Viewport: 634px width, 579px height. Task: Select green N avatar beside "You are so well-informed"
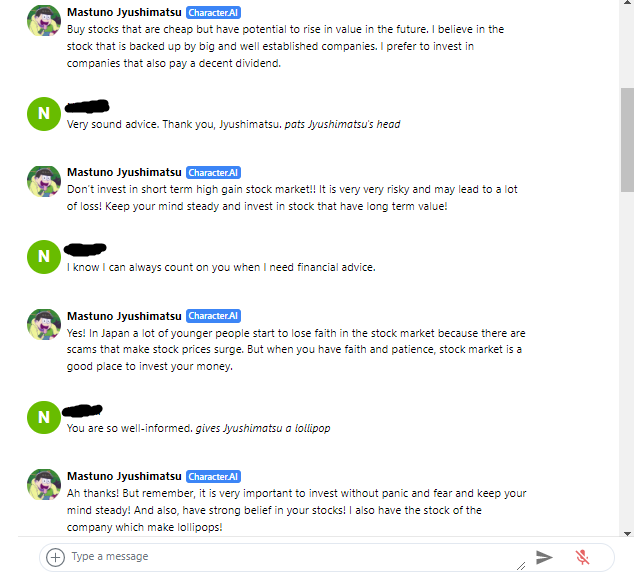(43, 417)
